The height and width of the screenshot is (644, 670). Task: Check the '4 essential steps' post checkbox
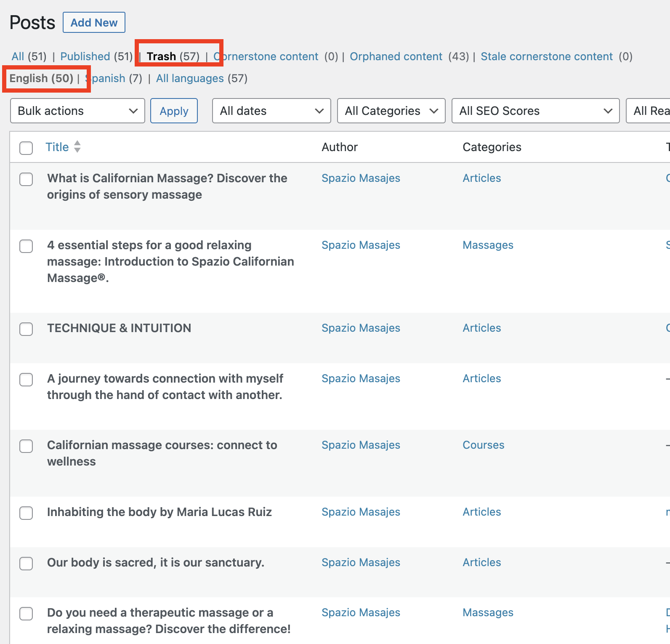pos(26,246)
